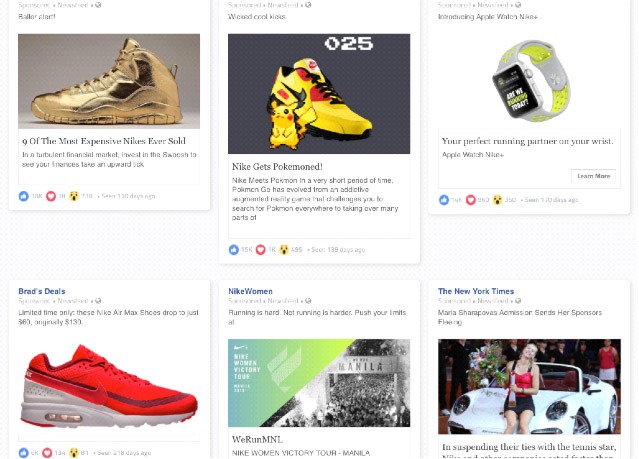
Task: Open the Brad's Deals page link
Action: tap(41, 291)
